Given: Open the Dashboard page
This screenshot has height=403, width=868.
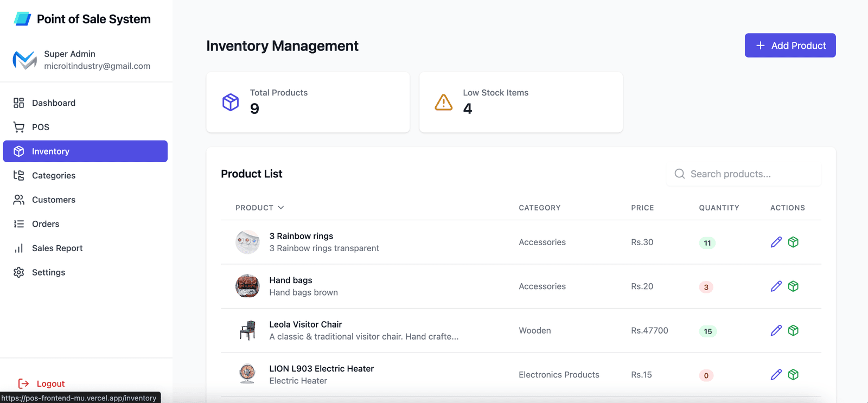Looking at the screenshot, I should [x=85, y=103].
